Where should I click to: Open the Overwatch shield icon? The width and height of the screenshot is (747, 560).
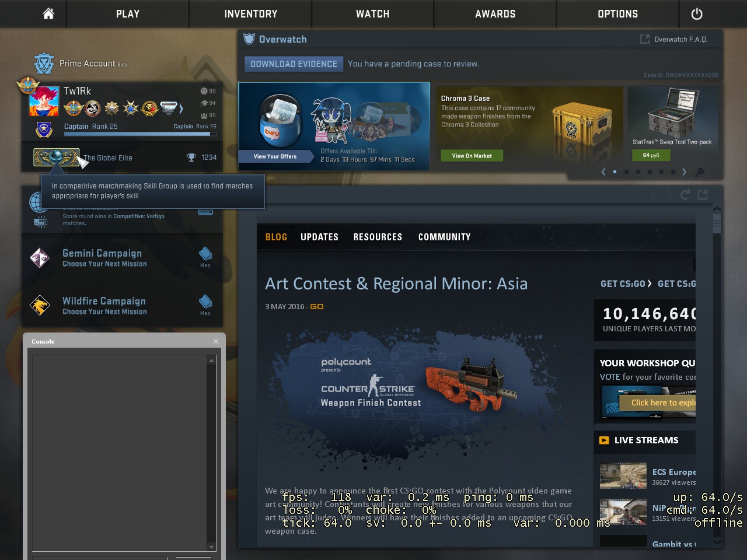click(249, 39)
